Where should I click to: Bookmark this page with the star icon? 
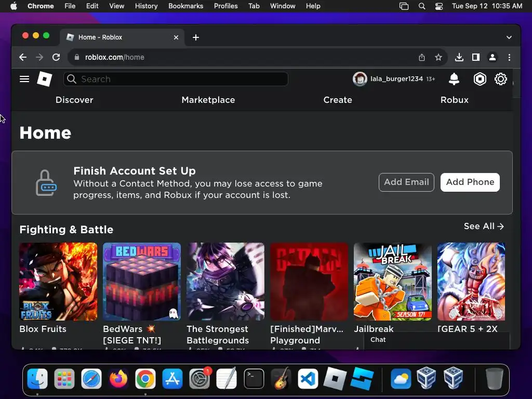tap(438, 57)
